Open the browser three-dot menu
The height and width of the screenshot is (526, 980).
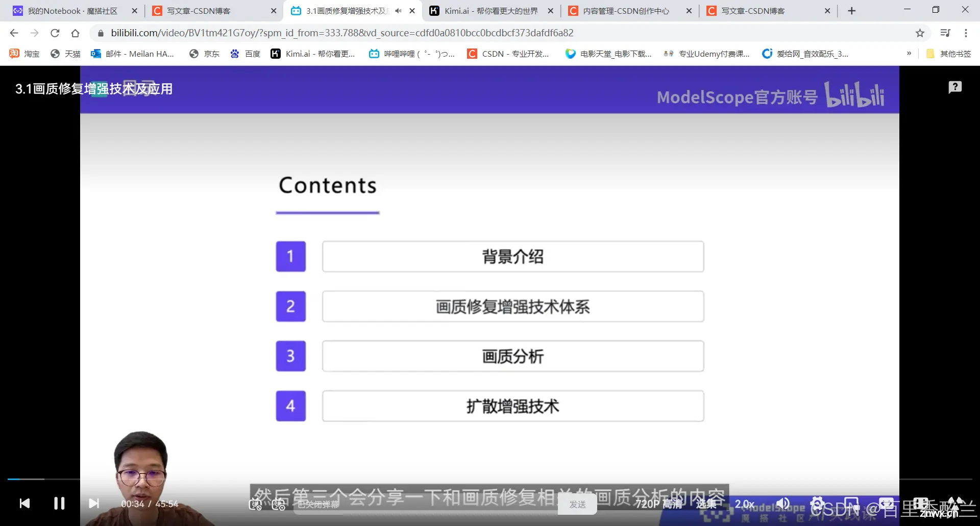coord(966,33)
